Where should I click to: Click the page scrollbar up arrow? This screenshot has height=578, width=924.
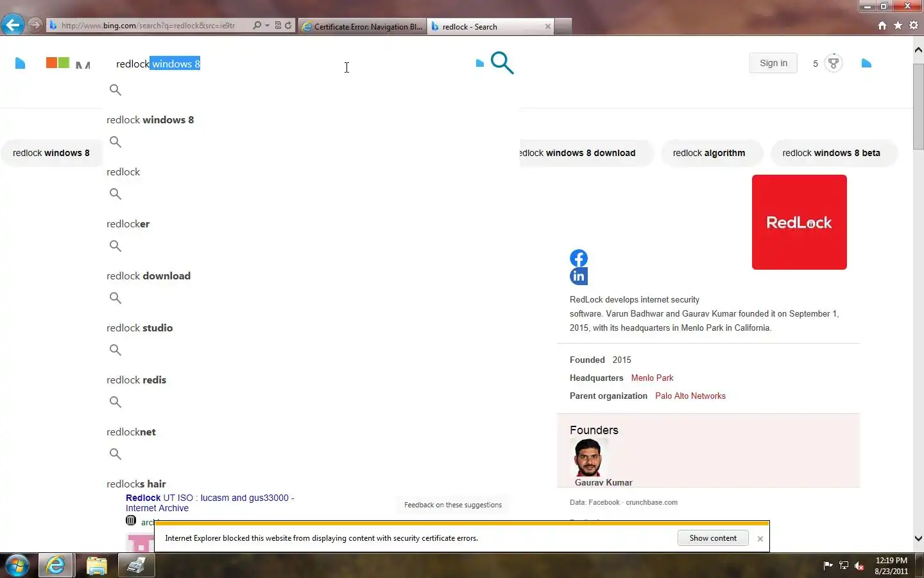click(918, 49)
